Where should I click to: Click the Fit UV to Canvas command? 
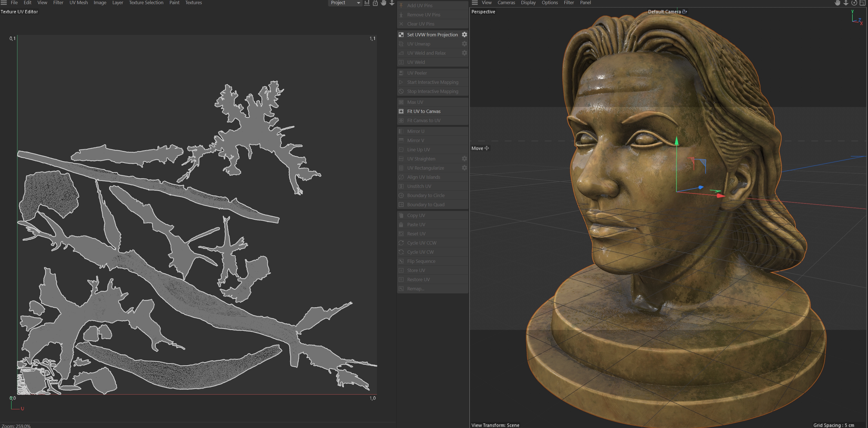(423, 111)
